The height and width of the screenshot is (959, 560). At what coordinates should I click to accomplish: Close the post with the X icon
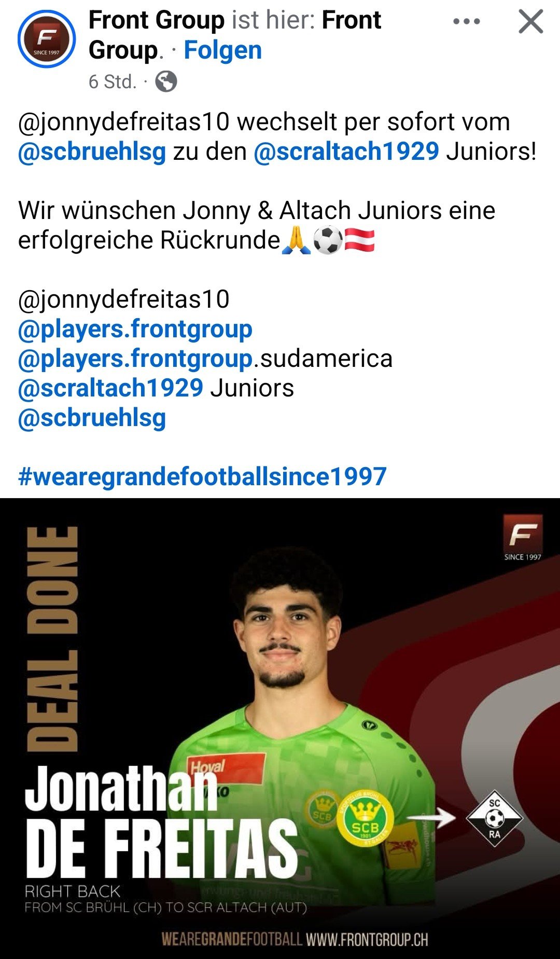(x=530, y=22)
